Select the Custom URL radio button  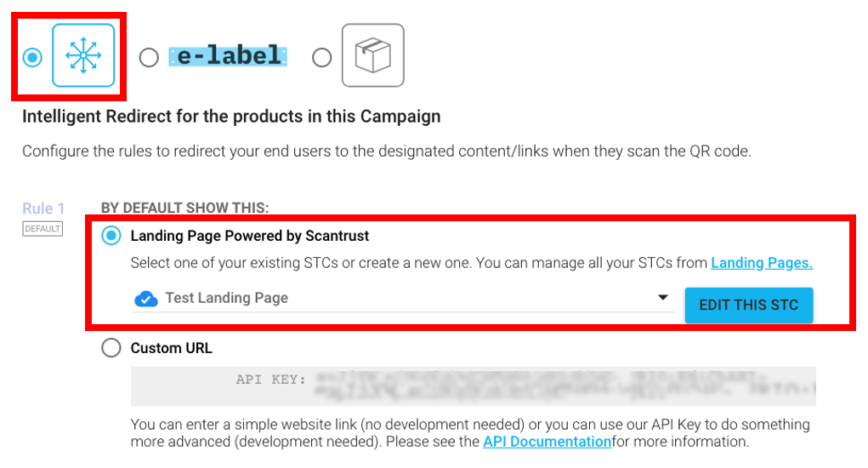coord(111,348)
